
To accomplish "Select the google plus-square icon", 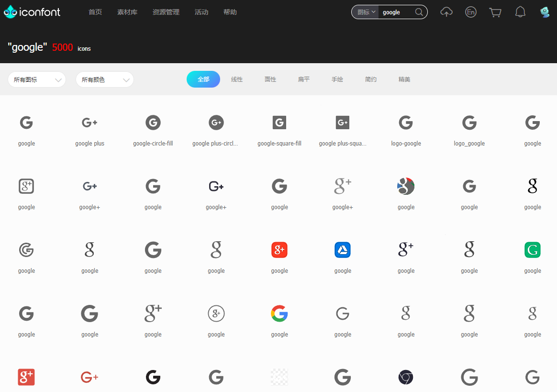I will (x=343, y=123).
